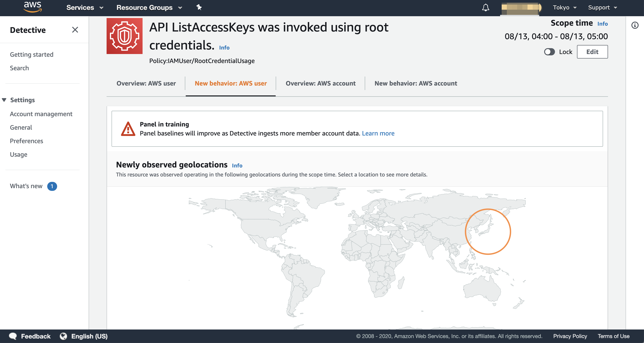Change language from English (US)
Image resolution: width=644 pixels, height=343 pixels.
pos(89,336)
